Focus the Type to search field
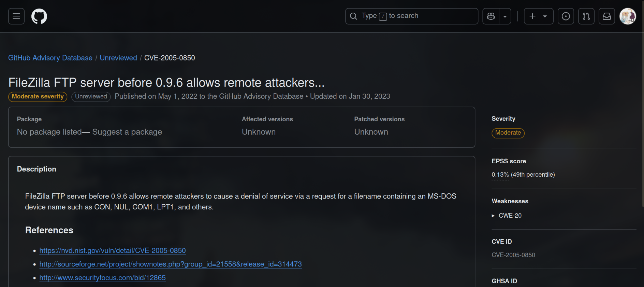The image size is (644, 287). point(411,16)
